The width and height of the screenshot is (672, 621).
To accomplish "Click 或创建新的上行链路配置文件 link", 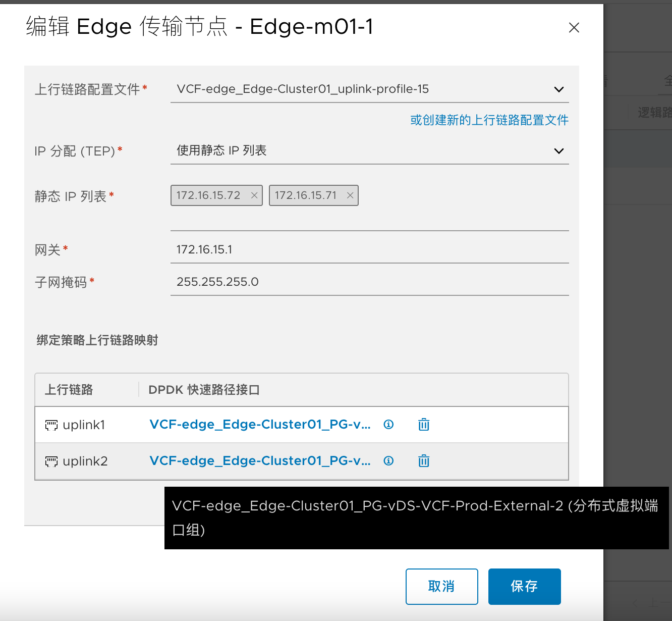I will coord(489,120).
